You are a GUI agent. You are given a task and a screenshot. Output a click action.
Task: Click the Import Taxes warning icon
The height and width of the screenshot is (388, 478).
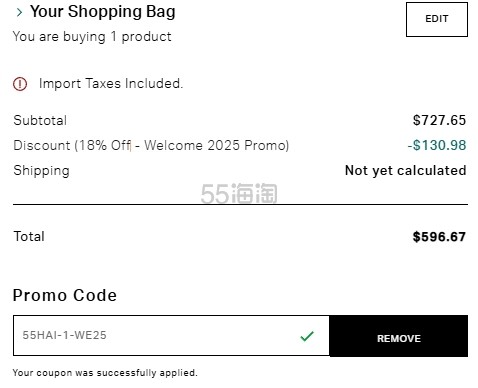click(20, 84)
